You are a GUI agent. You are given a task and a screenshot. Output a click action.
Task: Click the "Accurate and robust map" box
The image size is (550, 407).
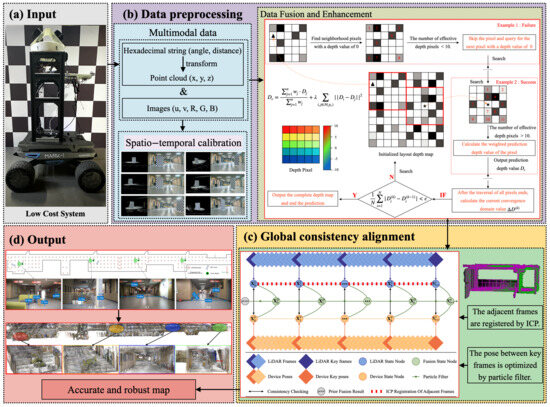point(119,390)
